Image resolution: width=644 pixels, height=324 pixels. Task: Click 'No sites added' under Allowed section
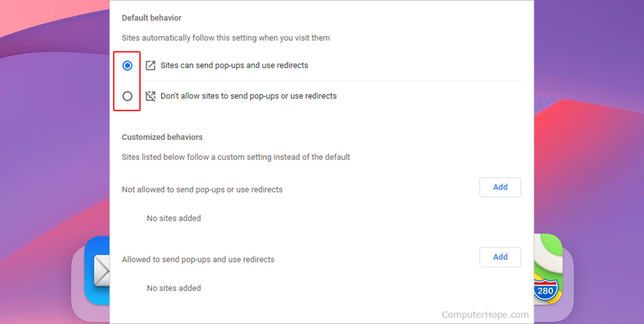click(x=174, y=288)
